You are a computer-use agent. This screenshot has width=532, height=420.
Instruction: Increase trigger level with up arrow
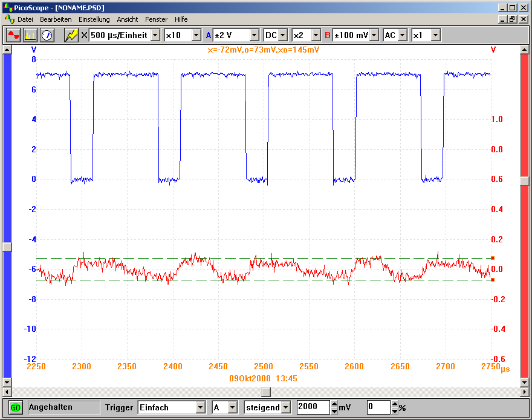[x=334, y=404]
